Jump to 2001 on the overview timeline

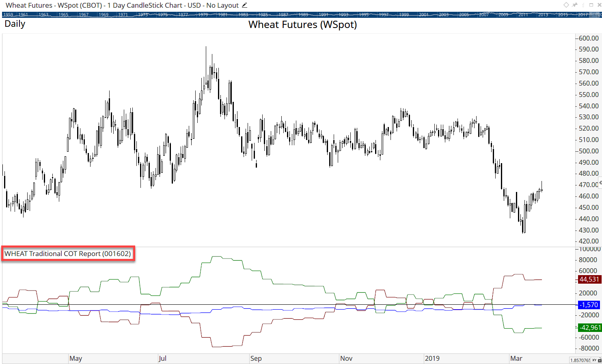[x=424, y=15]
